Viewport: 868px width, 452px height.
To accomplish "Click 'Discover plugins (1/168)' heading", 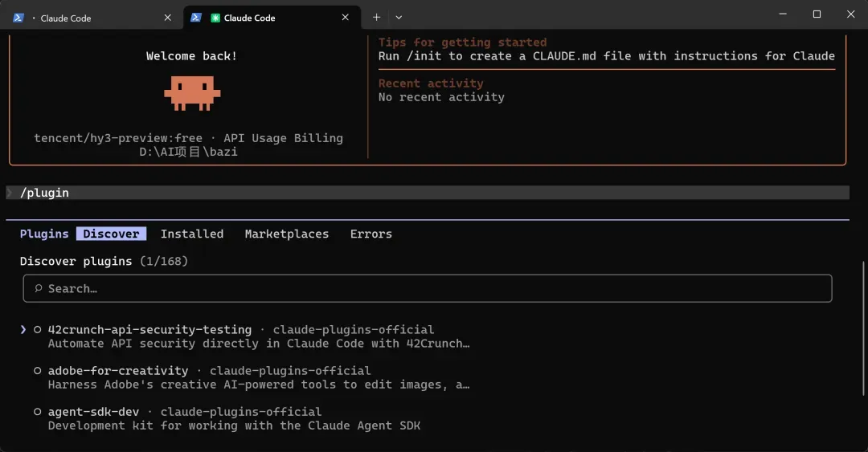I will coord(104,261).
